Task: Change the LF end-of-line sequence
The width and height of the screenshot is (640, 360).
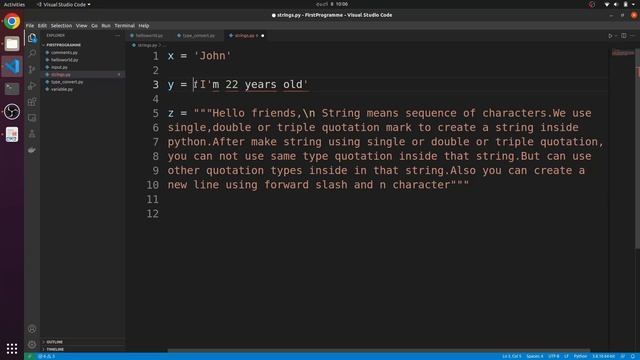Action: point(567,356)
